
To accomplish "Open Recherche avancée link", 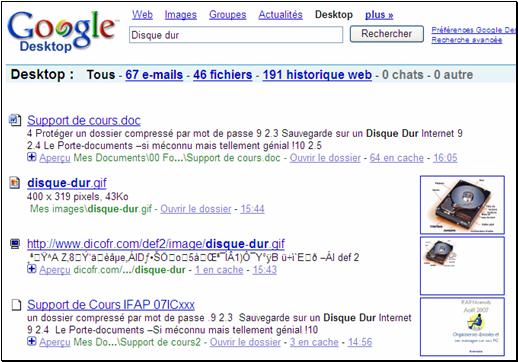I will click(x=467, y=40).
